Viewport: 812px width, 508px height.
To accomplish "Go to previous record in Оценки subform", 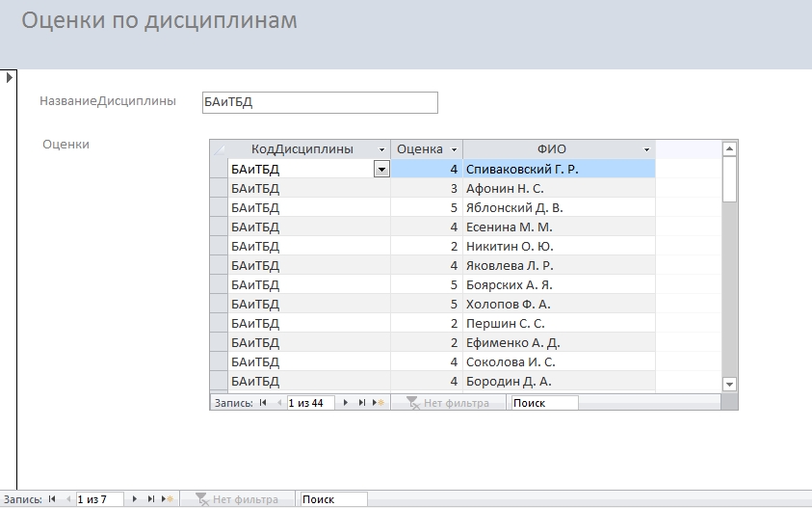I will pyautogui.click(x=279, y=402).
